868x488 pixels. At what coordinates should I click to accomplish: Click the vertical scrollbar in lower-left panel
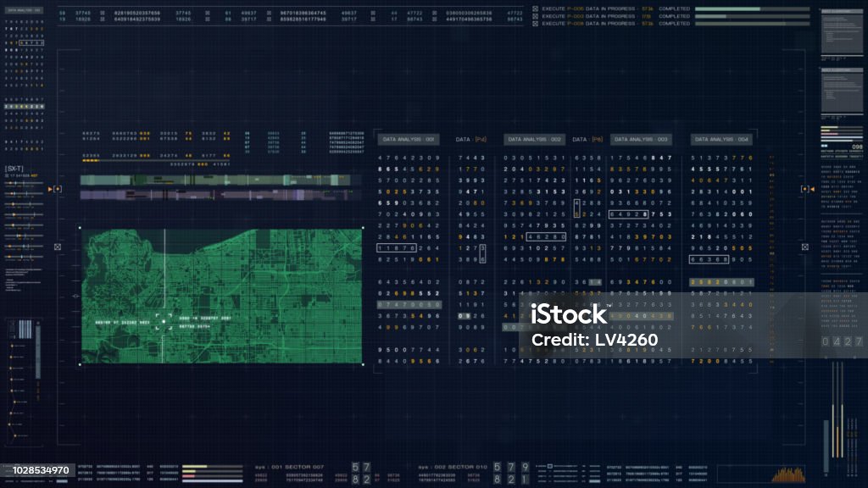tap(37, 352)
